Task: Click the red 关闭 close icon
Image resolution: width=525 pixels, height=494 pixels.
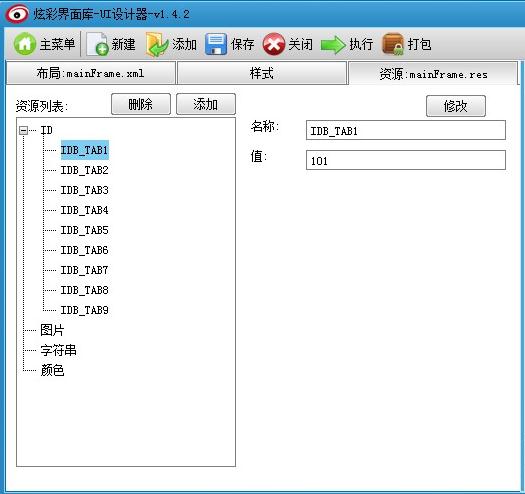Action: click(274, 44)
